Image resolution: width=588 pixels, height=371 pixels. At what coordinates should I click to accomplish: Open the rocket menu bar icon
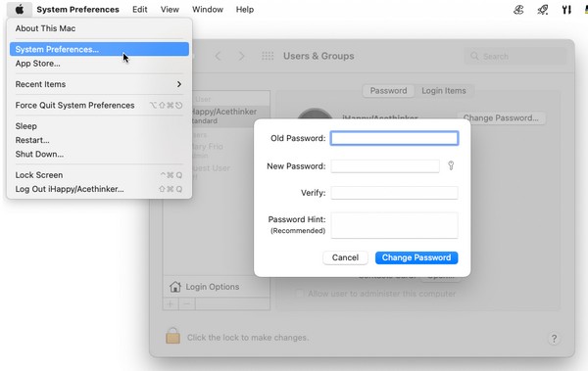(x=543, y=10)
